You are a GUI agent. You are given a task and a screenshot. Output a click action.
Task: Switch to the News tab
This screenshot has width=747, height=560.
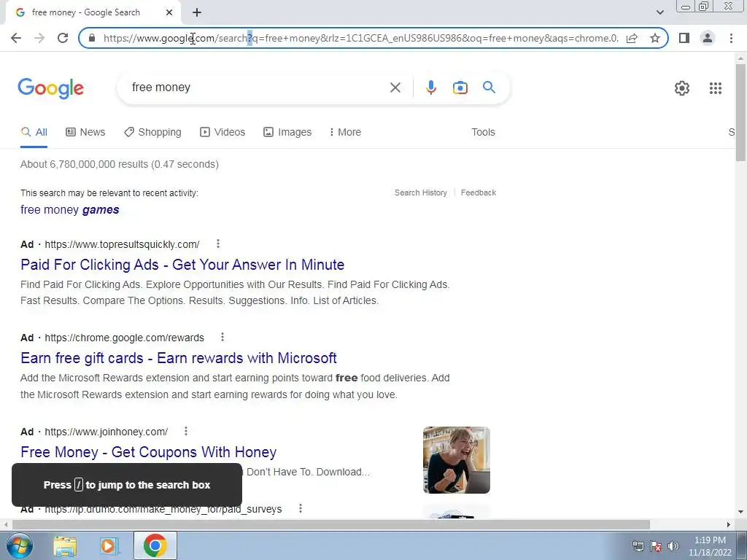pos(85,132)
